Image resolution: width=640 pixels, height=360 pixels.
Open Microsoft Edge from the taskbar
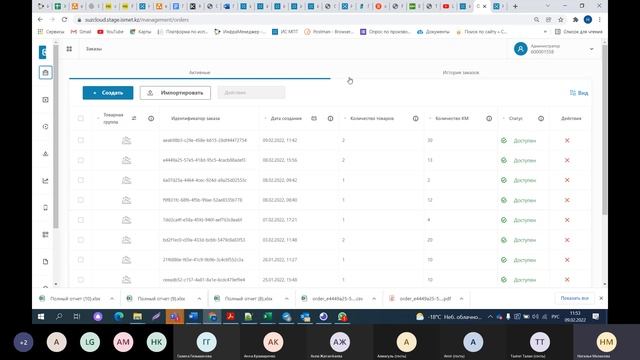click(x=119, y=317)
